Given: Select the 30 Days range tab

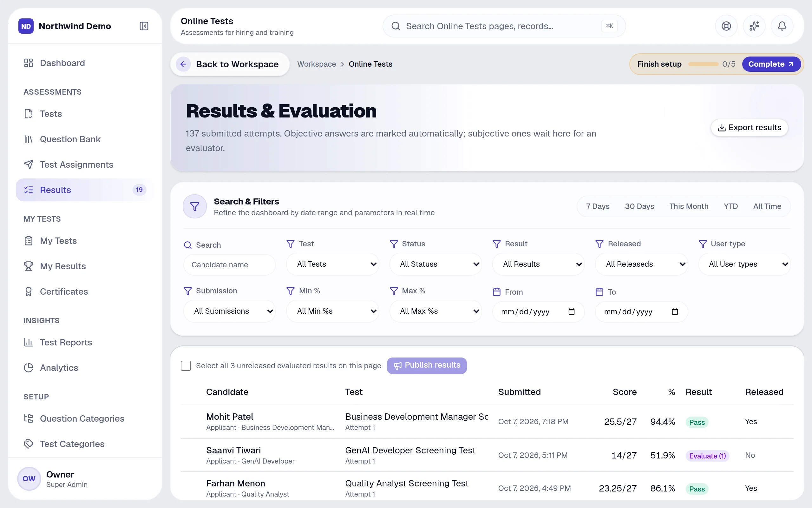Looking at the screenshot, I should [639, 206].
